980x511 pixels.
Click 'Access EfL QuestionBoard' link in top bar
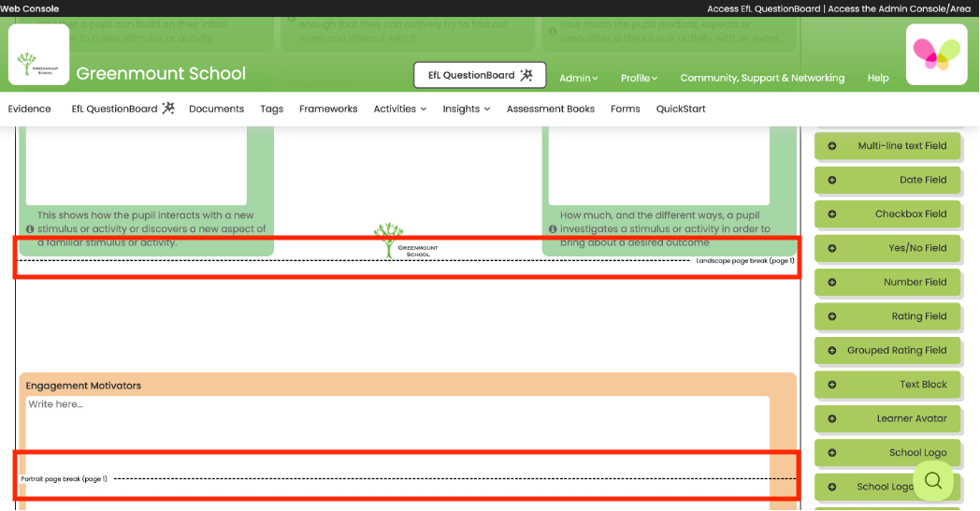763,8
